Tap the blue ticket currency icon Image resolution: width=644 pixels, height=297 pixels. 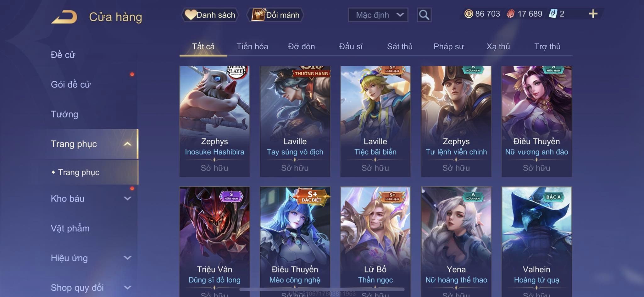point(553,14)
